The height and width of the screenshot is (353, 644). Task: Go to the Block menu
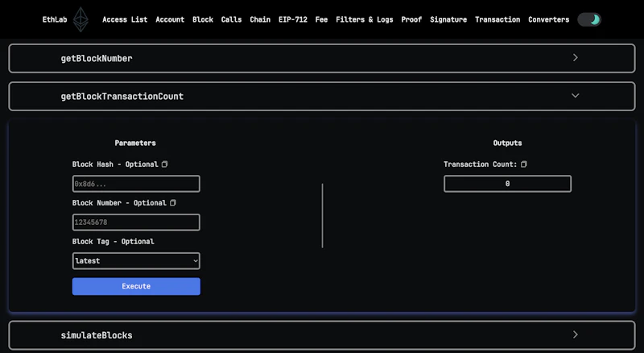[203, 19]
